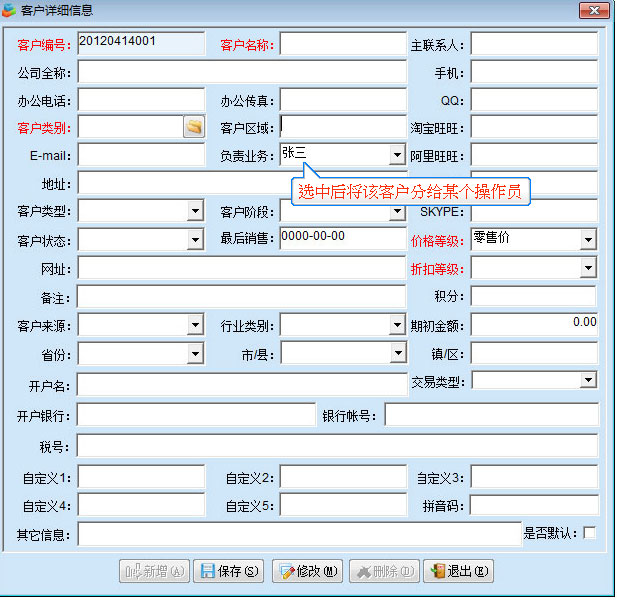Click the 客户名称 input field
Image resolution: width=617 pixels, height=602 pixels.
342,45
